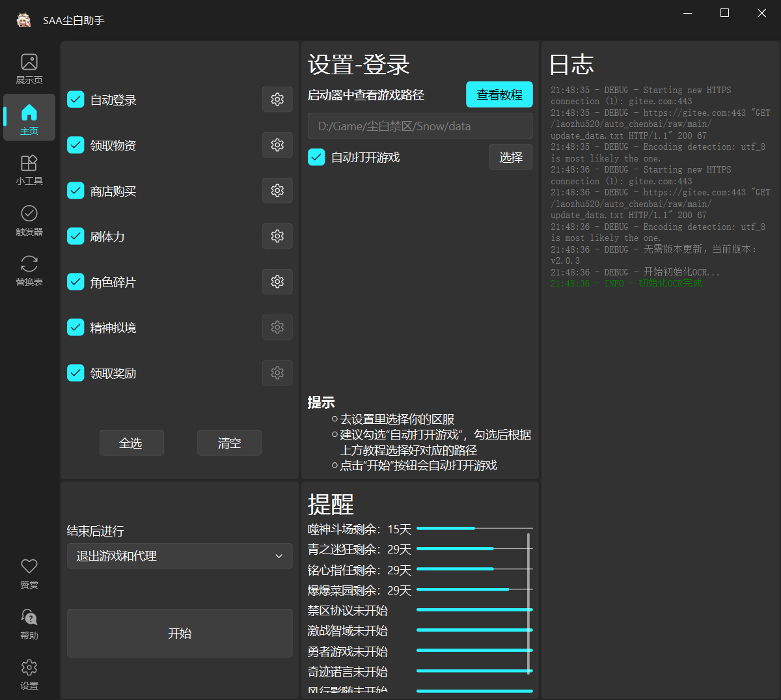Maximize the SAA尘白助手 window
This screenshot has height=700, width=781.
(724, 13)
